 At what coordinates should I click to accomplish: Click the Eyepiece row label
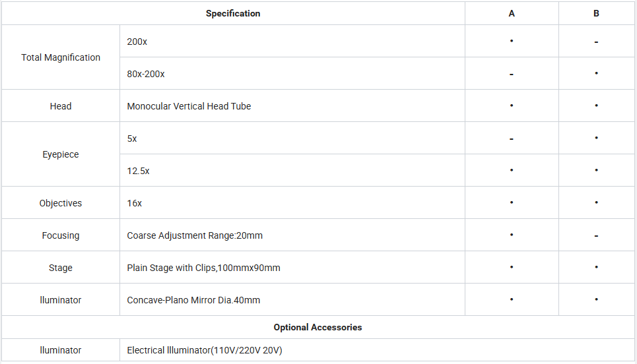pyautogui.click(x=61, y=154)
